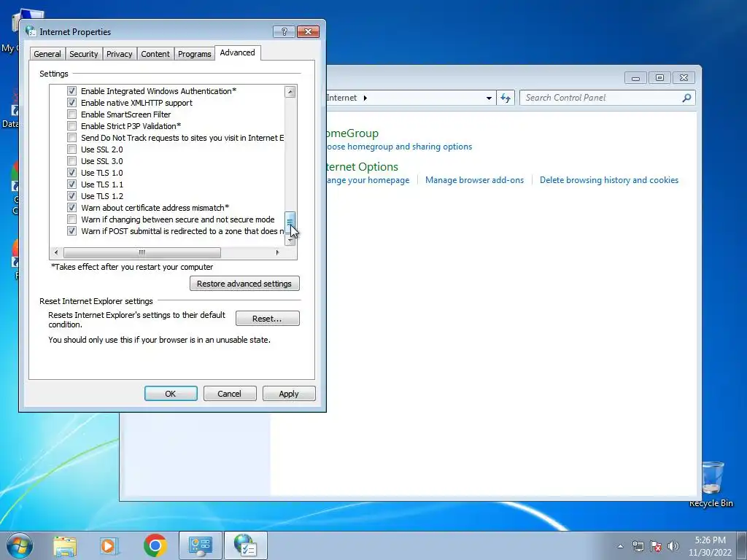The image size is (747, 560).
Task: Check Enable Strict P3P Validation
Action: tap(71, 126)
